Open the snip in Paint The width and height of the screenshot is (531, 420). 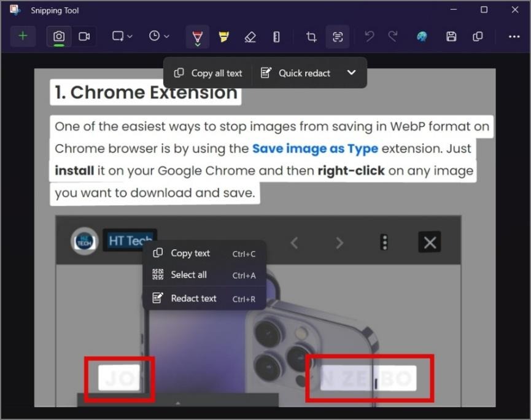[422, 36]
